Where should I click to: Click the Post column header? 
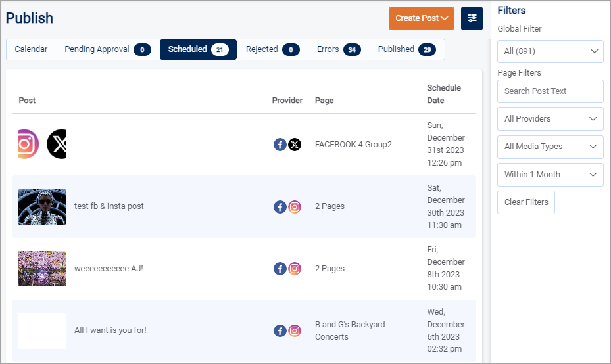click(x=27, y=101)
